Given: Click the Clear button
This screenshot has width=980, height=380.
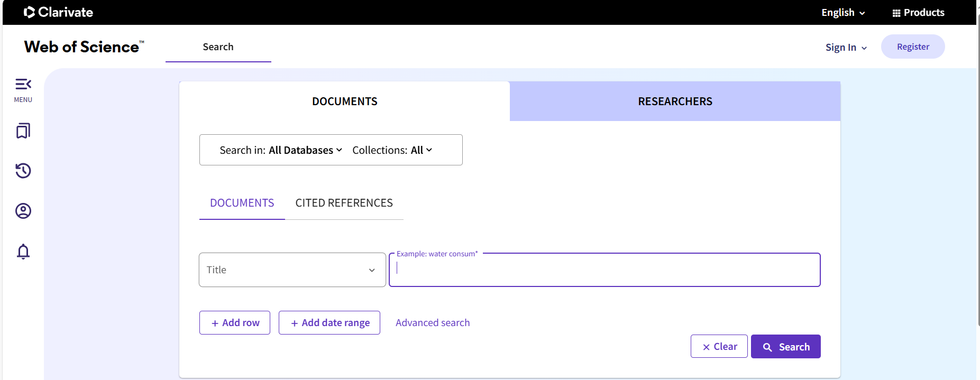Looking at the screenshot, I should tap(719, 346).
